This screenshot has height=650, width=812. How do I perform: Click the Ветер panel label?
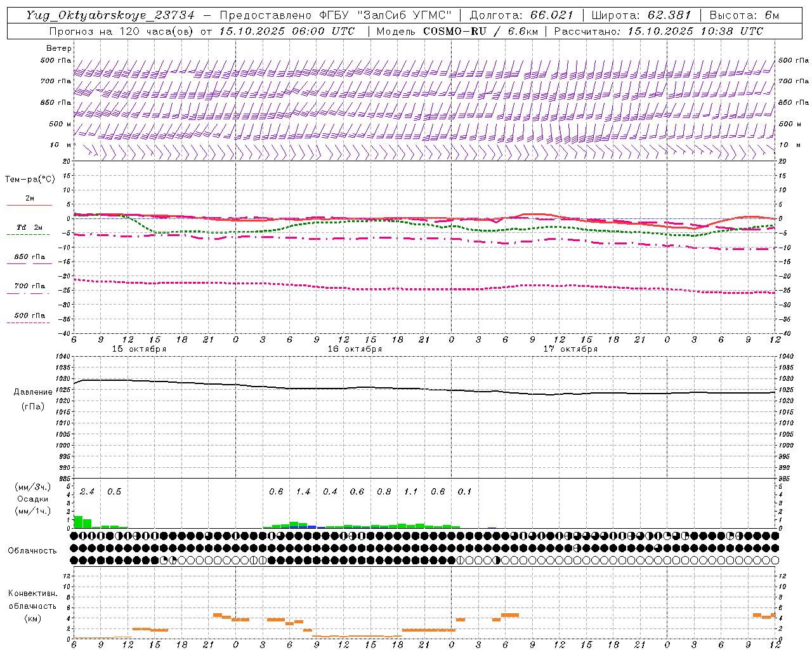(59, 48)
